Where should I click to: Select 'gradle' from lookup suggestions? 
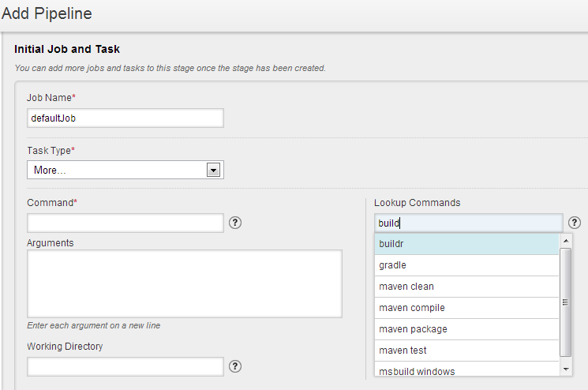[466, 265]
